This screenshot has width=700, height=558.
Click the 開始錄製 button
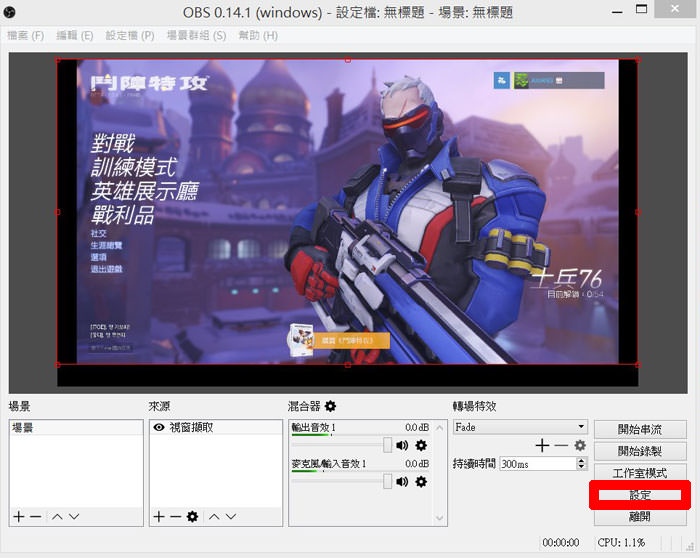(x=640, y=451)
